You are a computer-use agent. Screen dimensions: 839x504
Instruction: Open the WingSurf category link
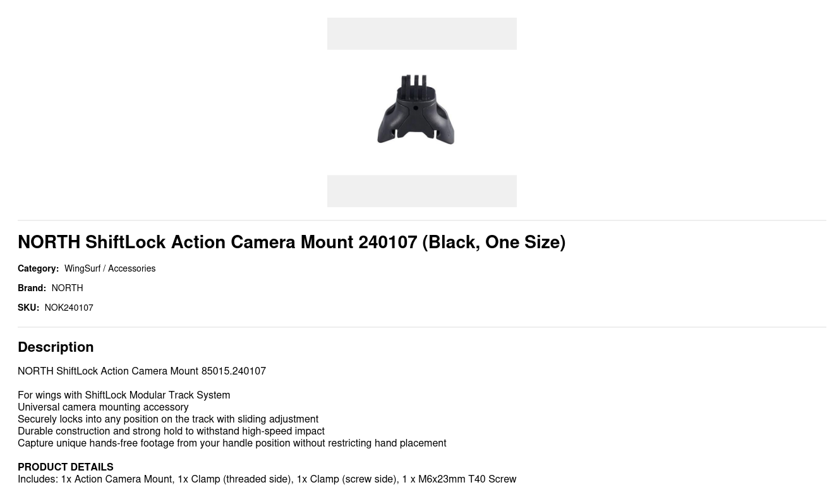point(82,268)
